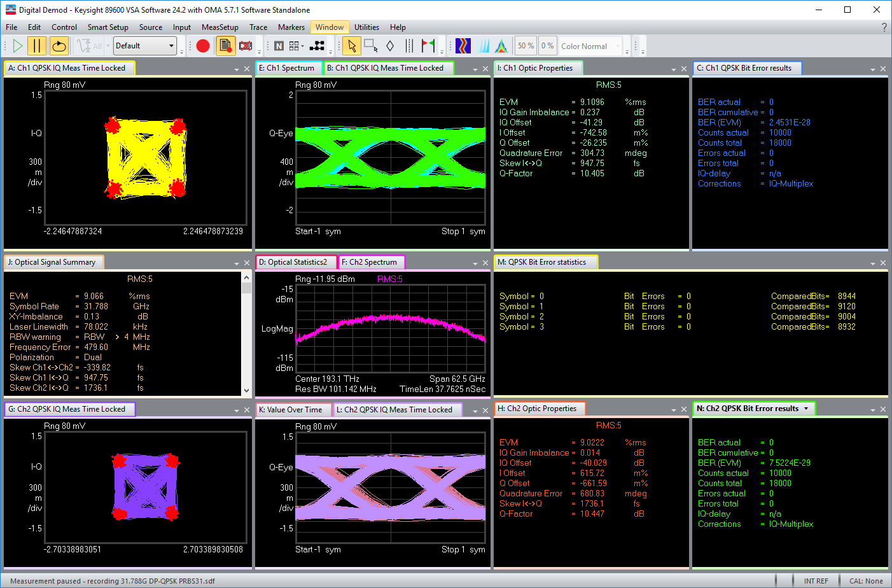The height and width of the screenshot is (588, 892).
Task: Click the red-green flag marker icon
Action: 428,46
